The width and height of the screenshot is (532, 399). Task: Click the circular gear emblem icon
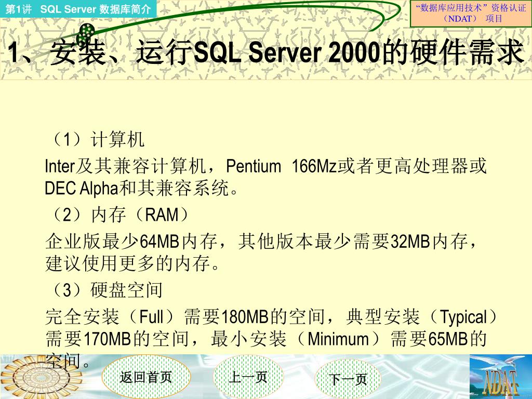[41, 378]
